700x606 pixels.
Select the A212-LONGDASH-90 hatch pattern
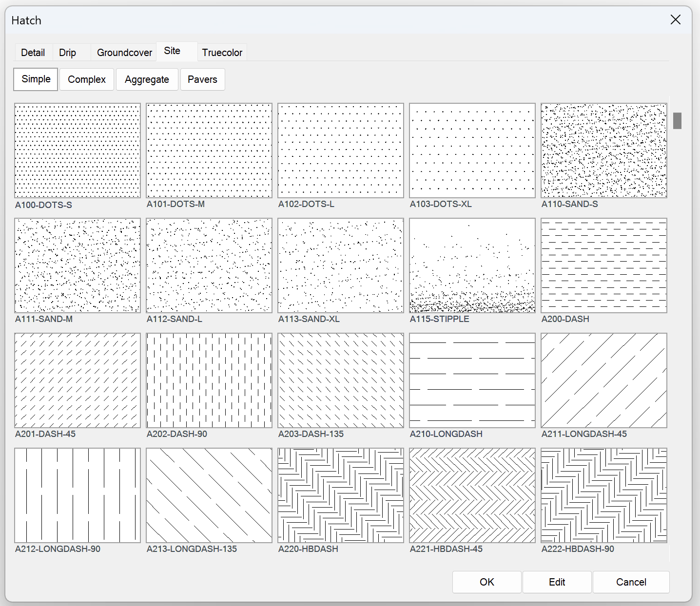78,495
